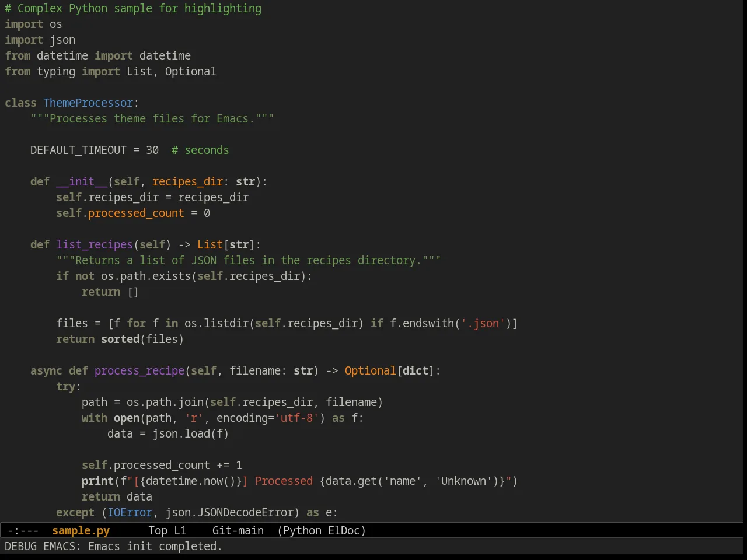Click the 'Optional[dict]' return type

(x=390, y=370)
